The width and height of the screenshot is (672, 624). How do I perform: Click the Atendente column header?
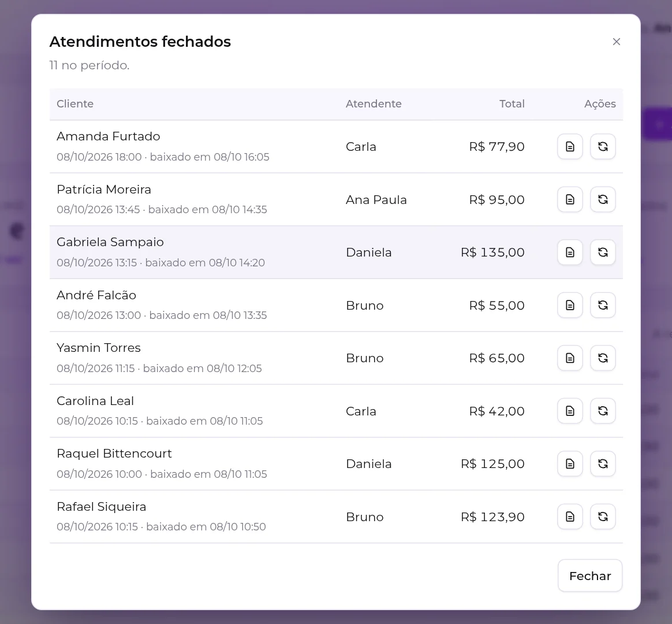pos(374,104)
